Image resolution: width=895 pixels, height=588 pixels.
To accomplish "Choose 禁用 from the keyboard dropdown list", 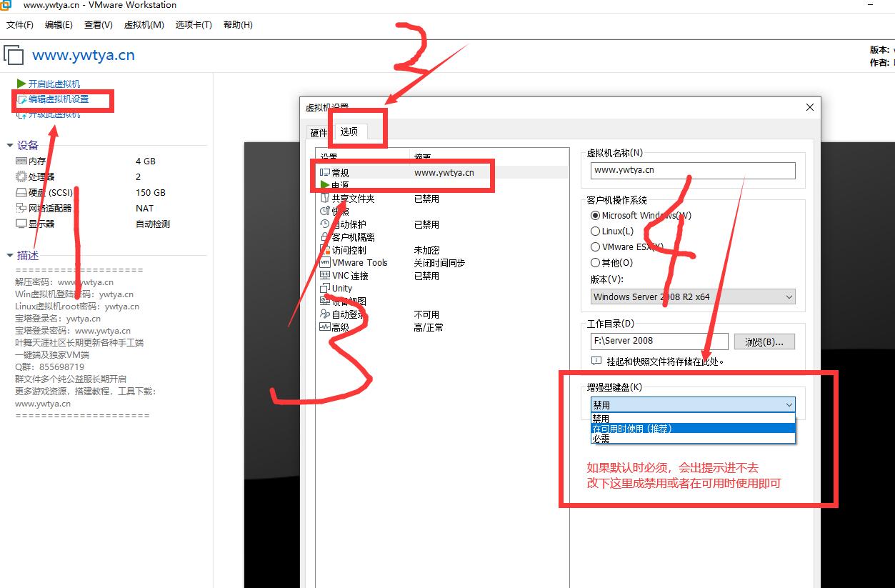I will pyautogui.click(x=693, y=419).
